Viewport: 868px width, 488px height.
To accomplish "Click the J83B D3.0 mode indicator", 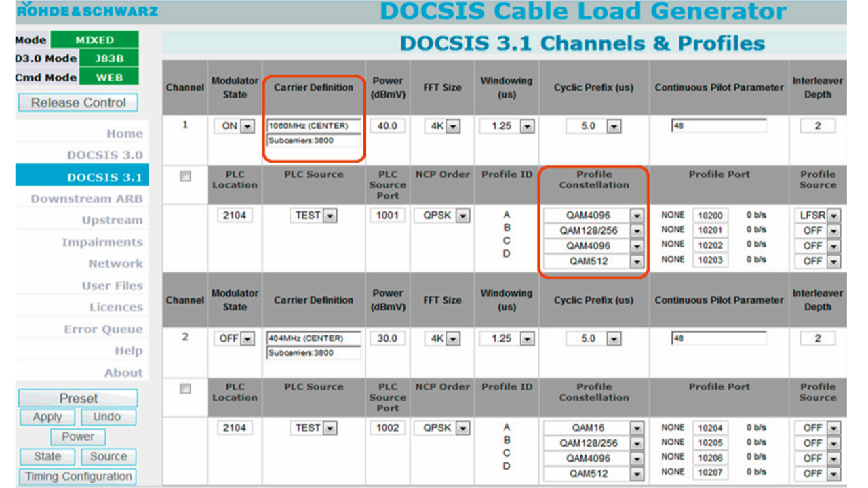I will click(x=109, y=58).
